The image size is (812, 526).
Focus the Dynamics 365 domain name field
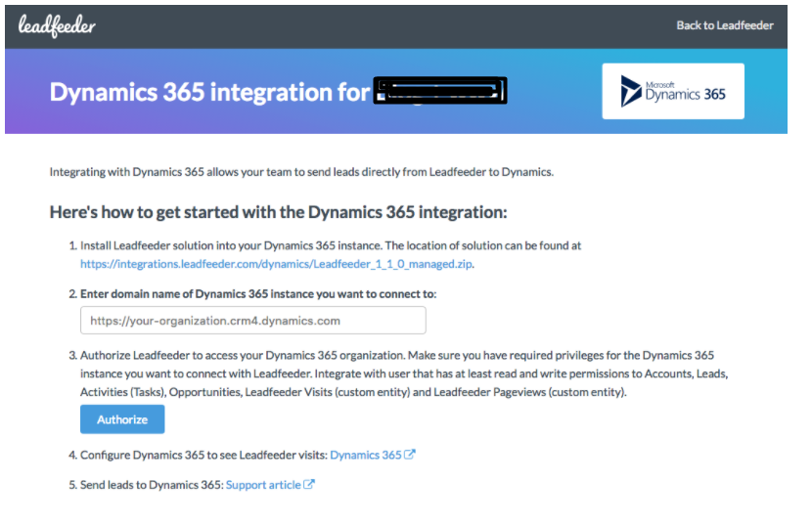(253, 321)
